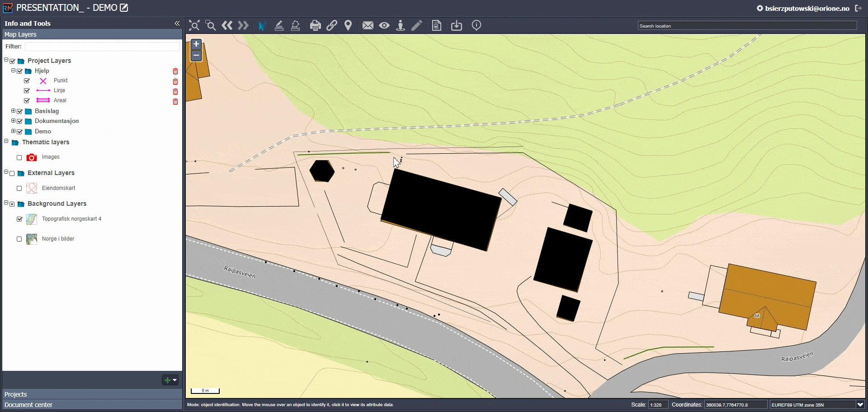The width and height of the screenshot is (868, 412).
Task: Collapse the Info and Tools panel
Action: click(177, 24)
